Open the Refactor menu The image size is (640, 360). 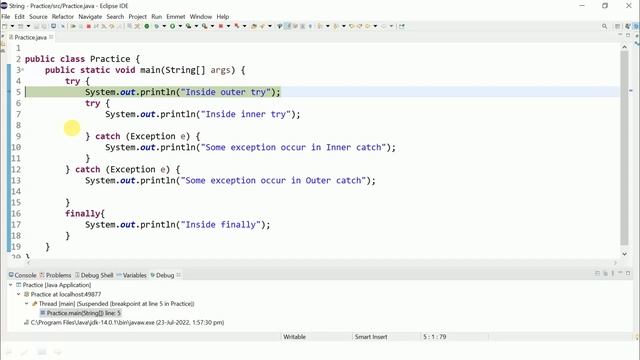[x=62, y=17]
